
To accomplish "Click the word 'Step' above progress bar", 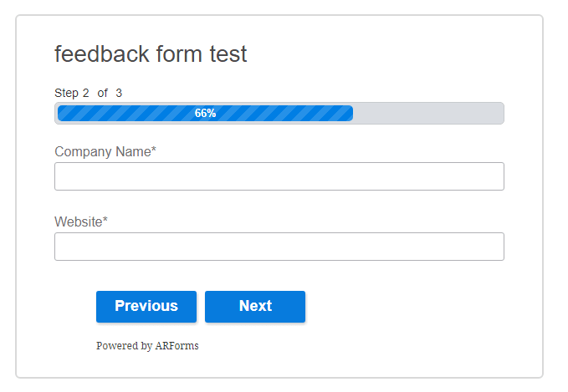I will [x=66, y=93].
